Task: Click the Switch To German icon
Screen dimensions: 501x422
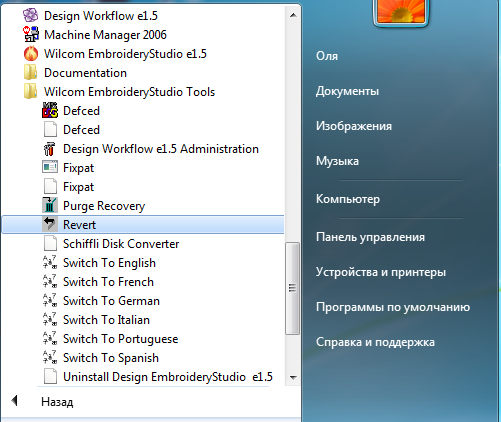Action: [50, 300]
